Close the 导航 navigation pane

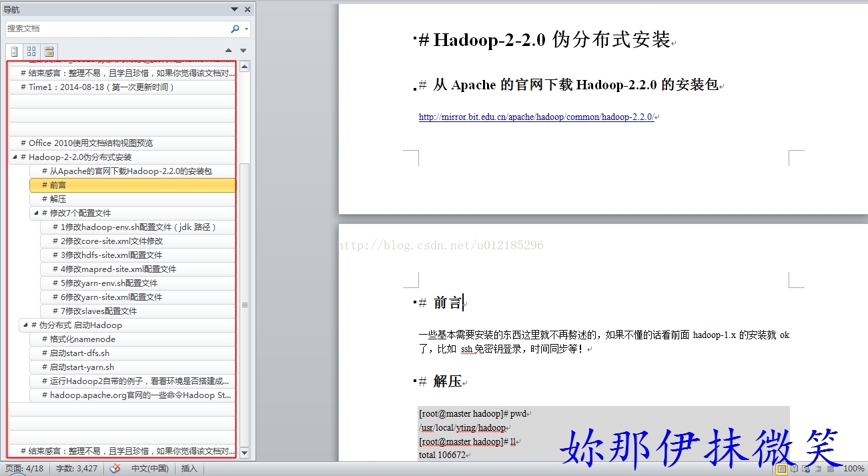(248, 9)
